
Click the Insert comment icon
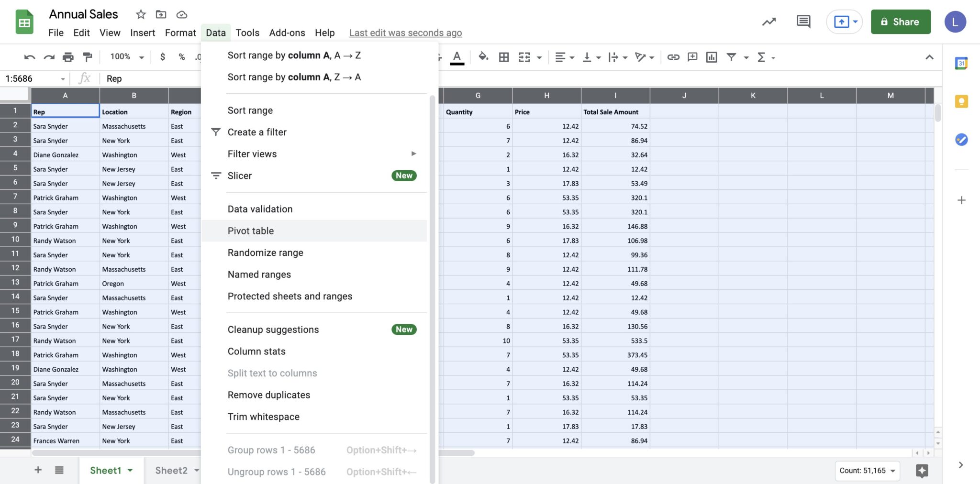click(x=692, y=57)
